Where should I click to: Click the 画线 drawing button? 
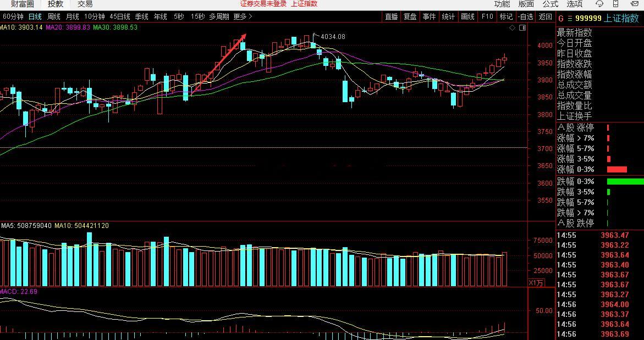(x=467, y=17)
